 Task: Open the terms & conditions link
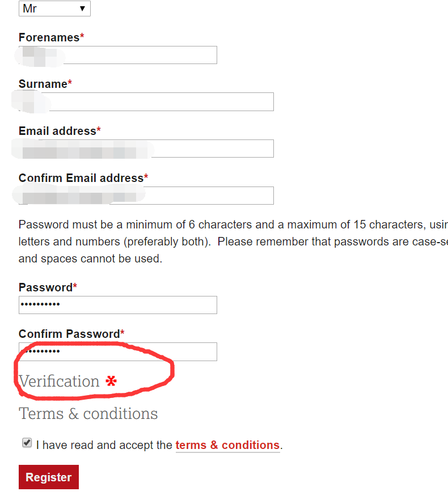click(227, 445)
